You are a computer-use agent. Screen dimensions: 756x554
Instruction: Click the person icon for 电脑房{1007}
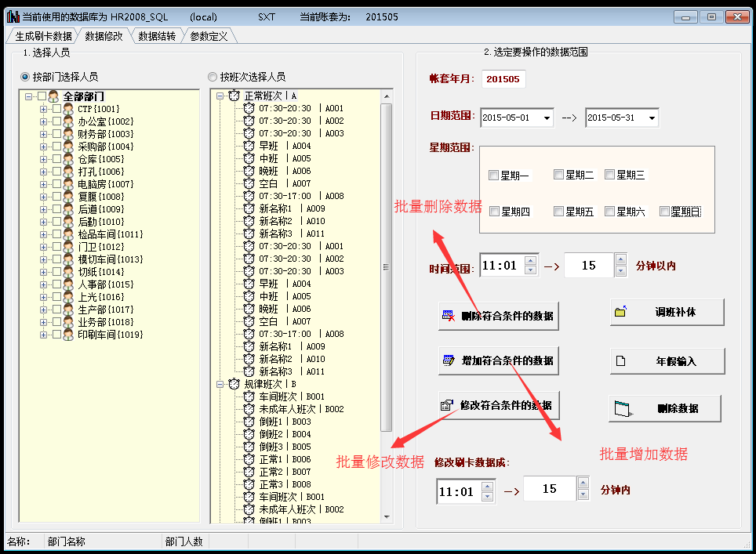click(x=68, y=183)
